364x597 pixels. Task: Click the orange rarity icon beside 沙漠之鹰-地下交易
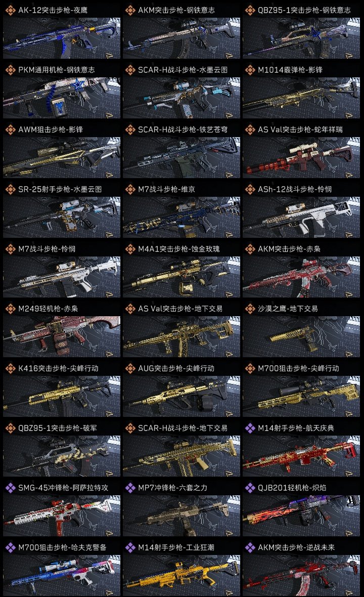click(x=250, y=309)
